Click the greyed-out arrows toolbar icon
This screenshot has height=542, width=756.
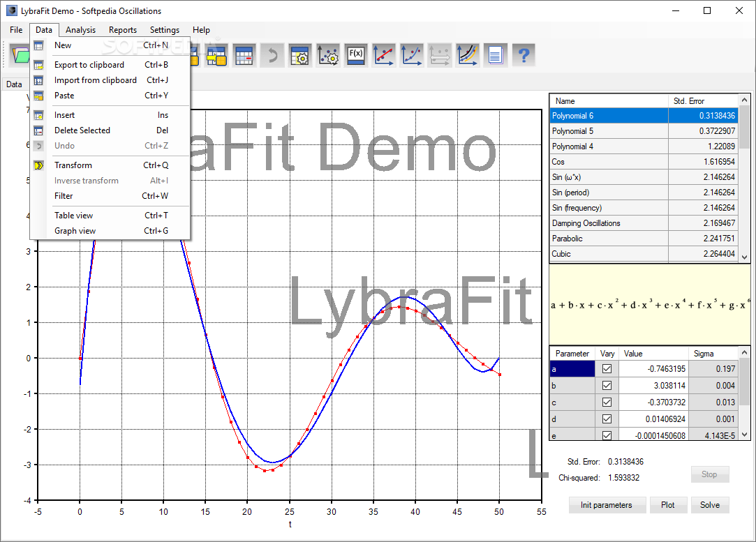pyautogui.click(x=440, y=55)
